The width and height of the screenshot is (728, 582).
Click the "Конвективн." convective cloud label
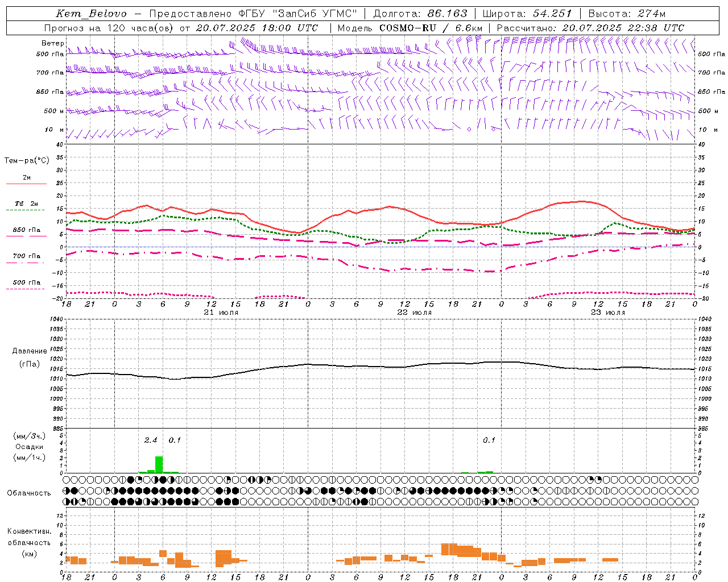point(29,531)
